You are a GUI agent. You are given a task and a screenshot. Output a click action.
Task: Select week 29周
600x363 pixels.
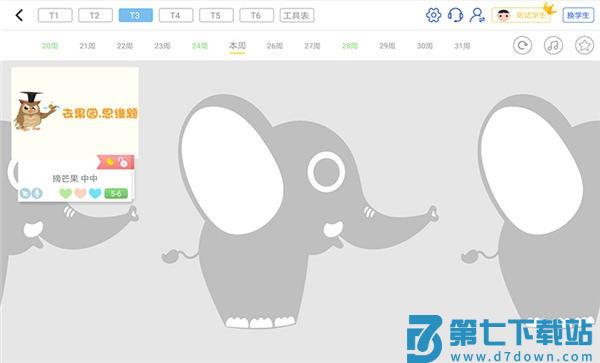click(387, 46)
